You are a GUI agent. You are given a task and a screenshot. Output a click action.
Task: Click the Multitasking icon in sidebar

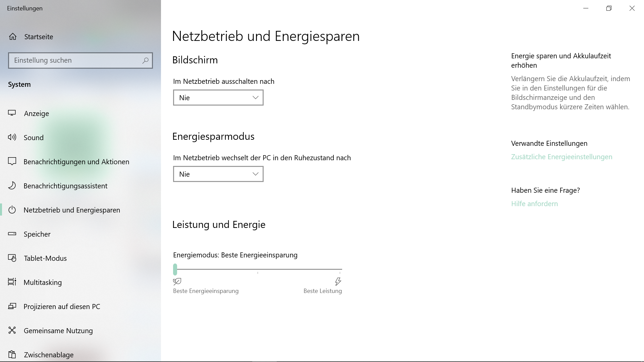[12, 282]
